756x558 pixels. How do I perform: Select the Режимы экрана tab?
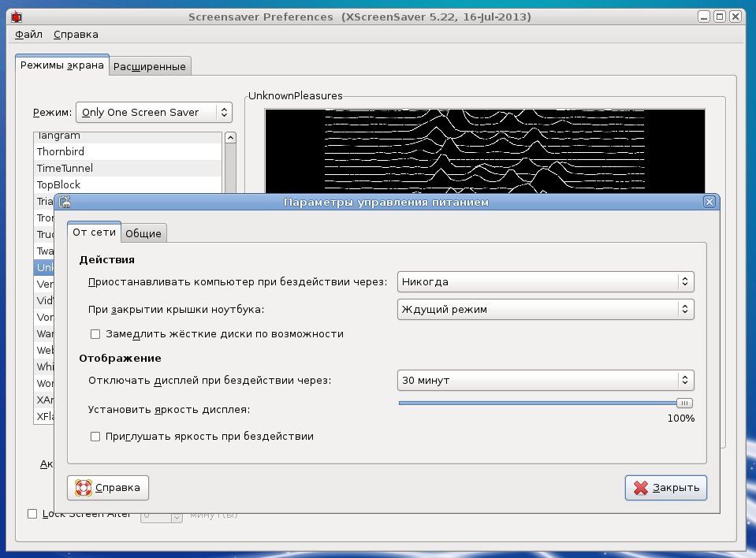pyautogui.click(x=62, y=65)
